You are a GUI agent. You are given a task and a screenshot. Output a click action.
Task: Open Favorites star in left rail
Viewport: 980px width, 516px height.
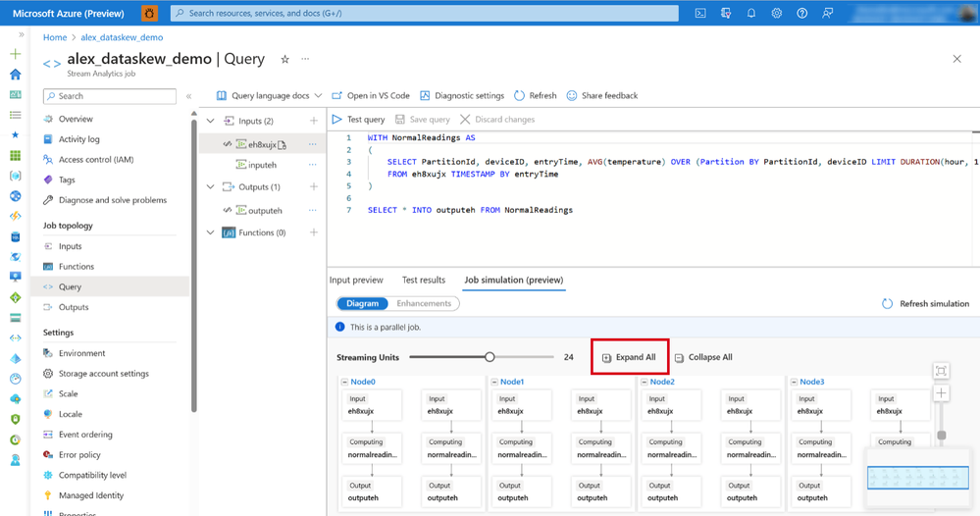tap(16, 135)
